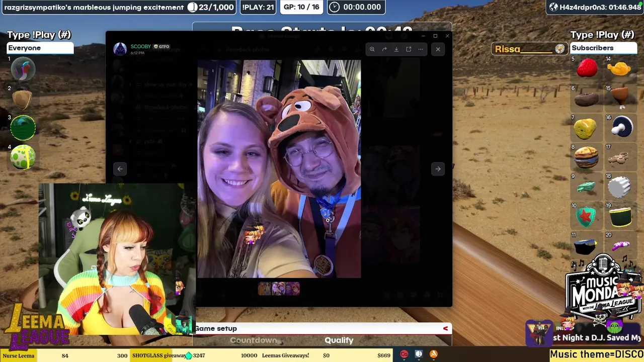Collapse the Game setup panel arrow

tap(445, 328)
